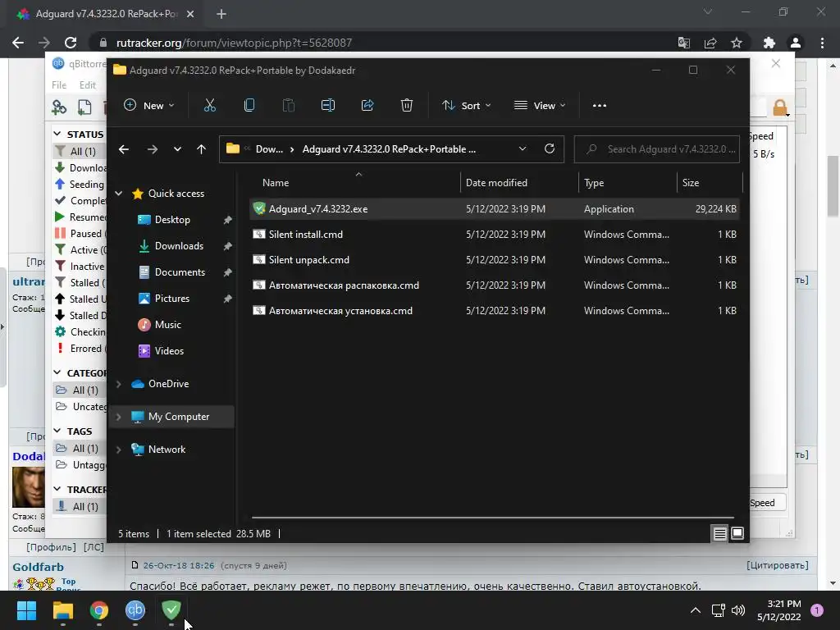Open a new Chrome tab
This screenshot has width=840, height=630.
point(221,14)
